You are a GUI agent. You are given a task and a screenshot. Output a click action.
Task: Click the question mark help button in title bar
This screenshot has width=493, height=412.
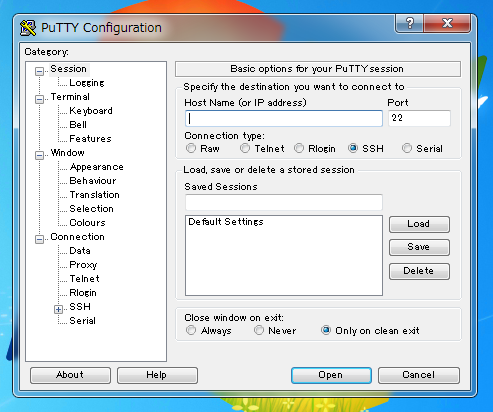pos(410,23)
